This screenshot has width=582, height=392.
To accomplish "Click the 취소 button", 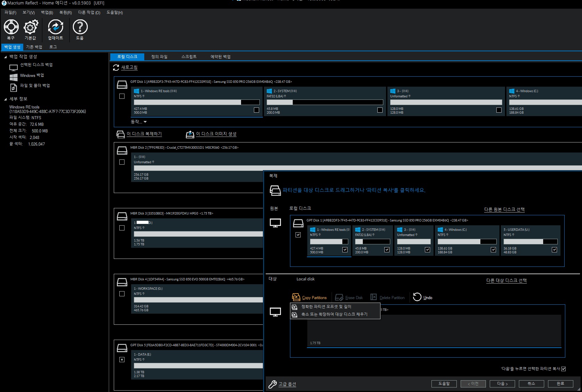I will (x=531, y=384).
